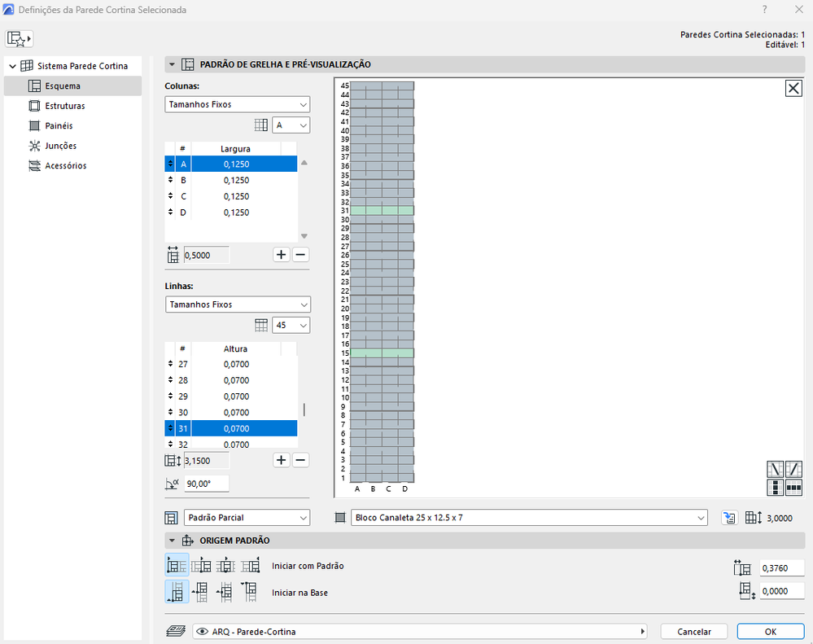Open Bloco Canaleta panel type dropdown
Viewport: 813px width, 644px height.
pyautogui.click(x=529, y=518)
